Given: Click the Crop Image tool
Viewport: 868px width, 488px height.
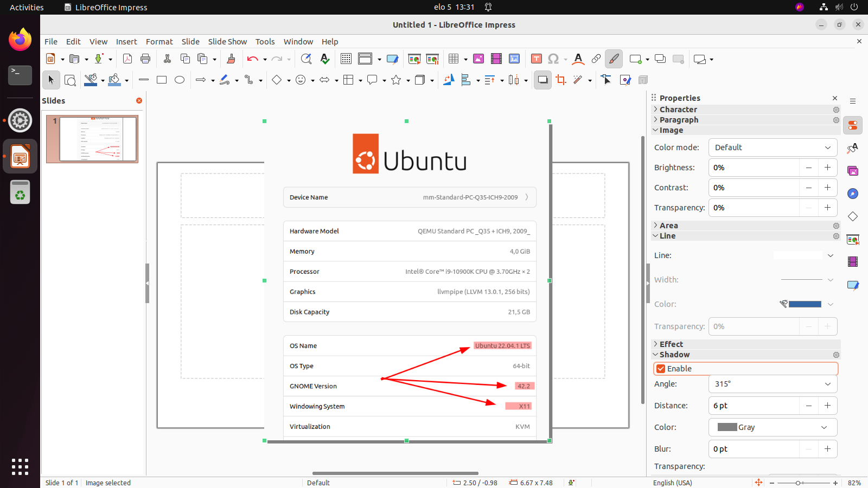Looking at the screenshot, I should (561, 80).
